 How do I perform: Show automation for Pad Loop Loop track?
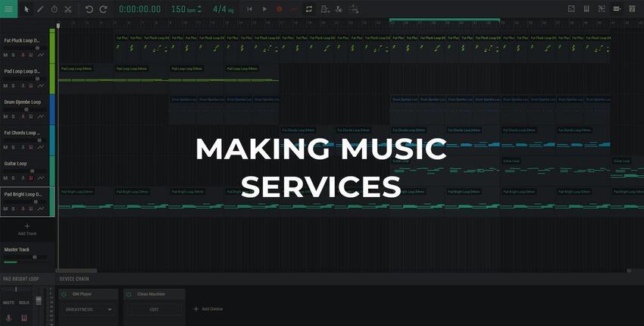pos(41,86)
